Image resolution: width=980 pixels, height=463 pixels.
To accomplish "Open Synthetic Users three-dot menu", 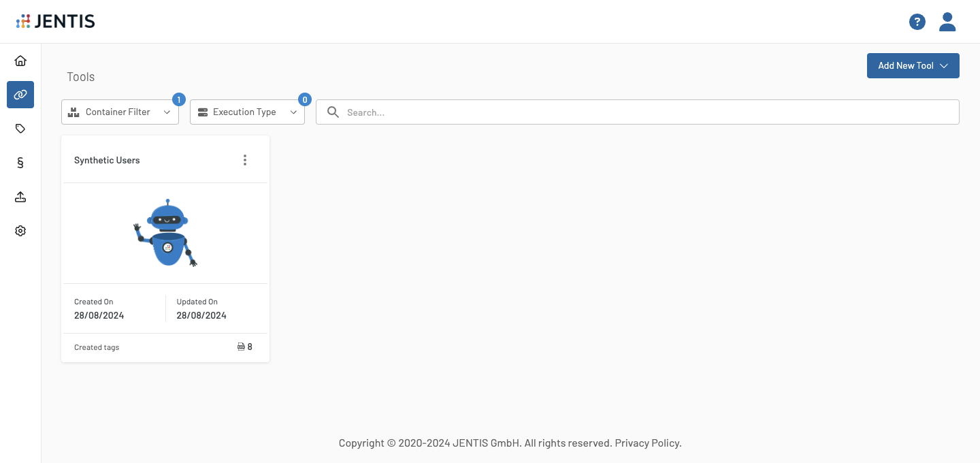I will tap(245, 160).
